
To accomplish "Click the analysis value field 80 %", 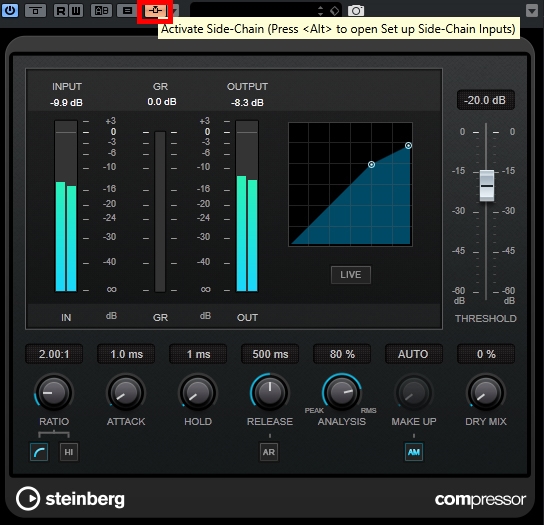I will click(x=342, y=354).
